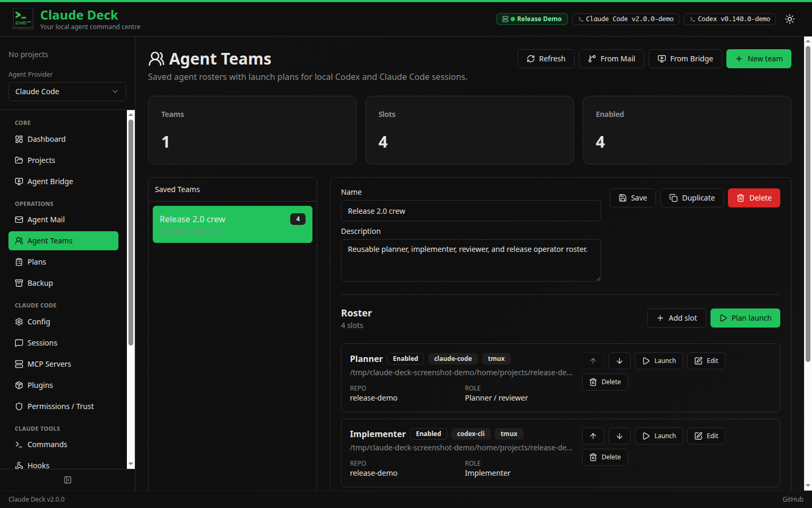Viewport: 812px width, 508px height.
Task: Open Permissions / Trust page
Action: click(x=63, y=406)
